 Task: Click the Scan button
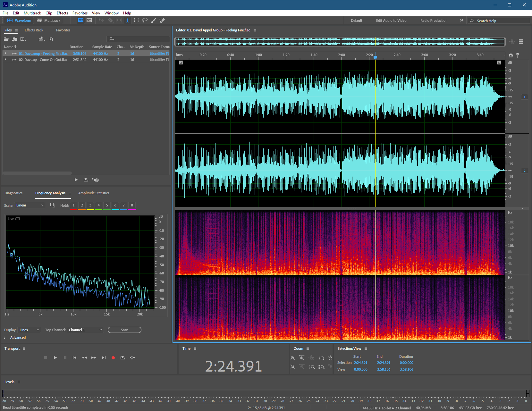pos(124,330)
